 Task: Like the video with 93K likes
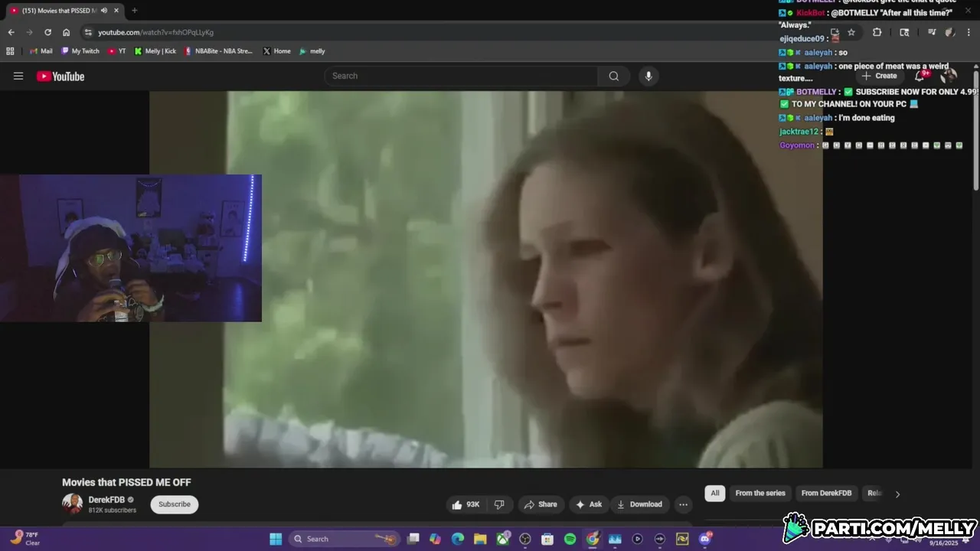click(466, 504)
